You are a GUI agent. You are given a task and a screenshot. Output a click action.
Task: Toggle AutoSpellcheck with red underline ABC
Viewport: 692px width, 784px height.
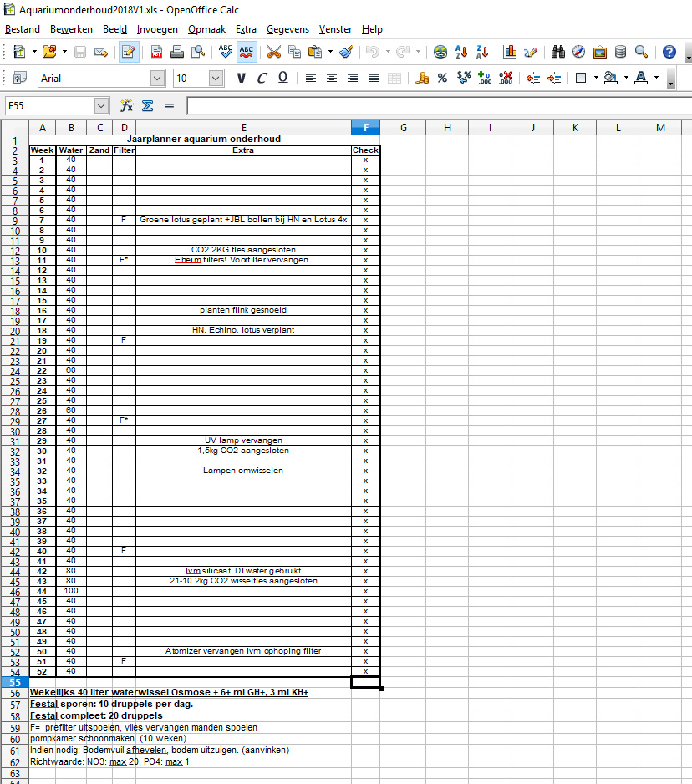(x=247, y=52)
